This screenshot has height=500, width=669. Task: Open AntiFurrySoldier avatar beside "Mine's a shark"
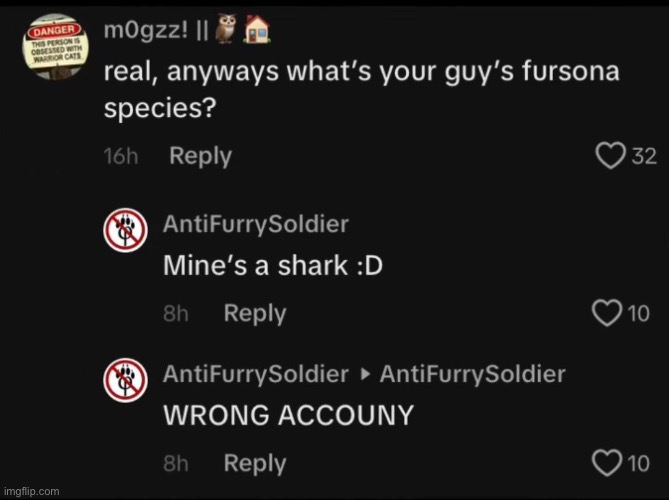[x=125, y=230]
